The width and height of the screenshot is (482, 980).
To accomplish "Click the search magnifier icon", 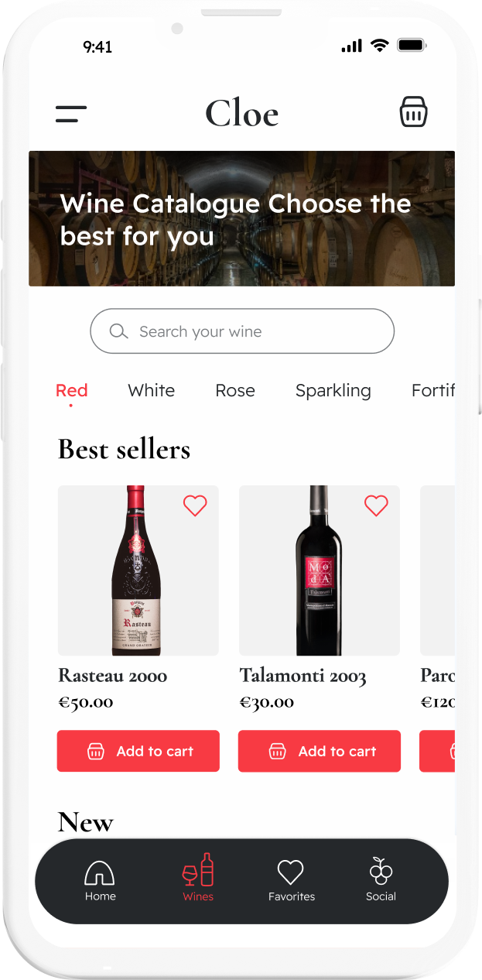I will (x=118, y=331).
